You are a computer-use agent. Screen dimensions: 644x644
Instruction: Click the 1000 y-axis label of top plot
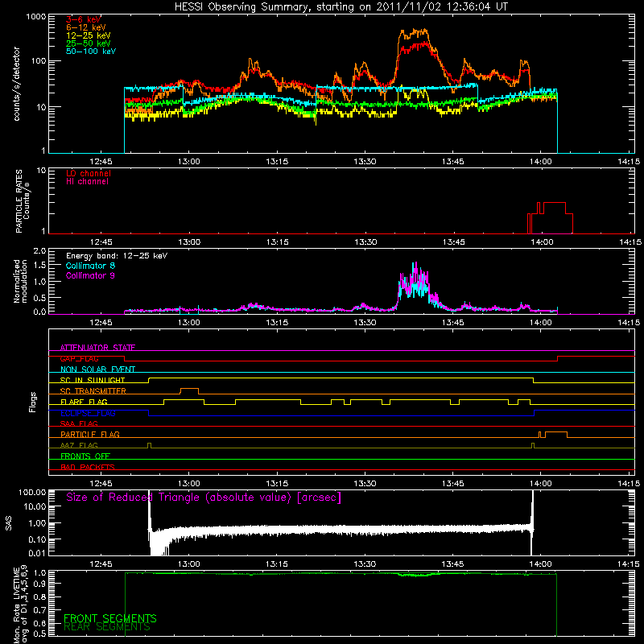[x=35, y=17]
